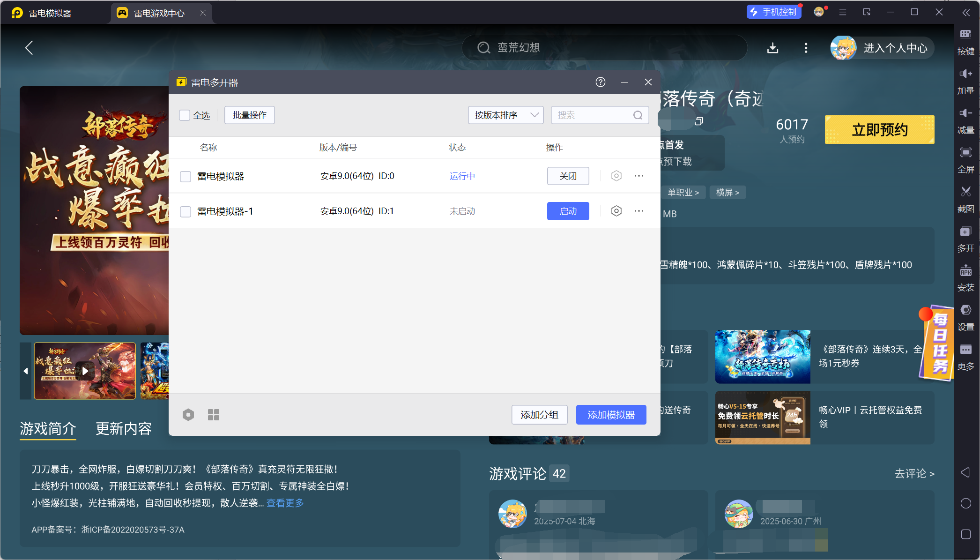Click the multi-instance 搜索 search field
Image resolution: width=980 pixels, height=560 pixels.
[x=593, y=115]
